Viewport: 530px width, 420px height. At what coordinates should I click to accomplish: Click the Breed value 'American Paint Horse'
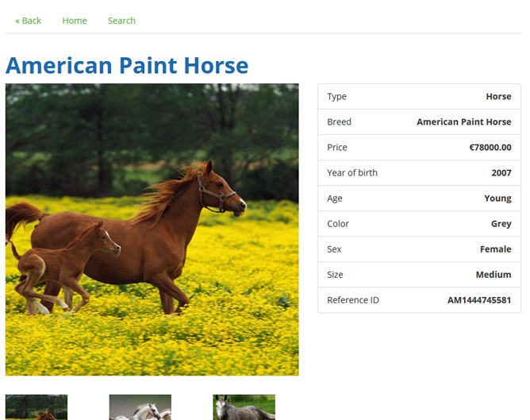point(463,121)
